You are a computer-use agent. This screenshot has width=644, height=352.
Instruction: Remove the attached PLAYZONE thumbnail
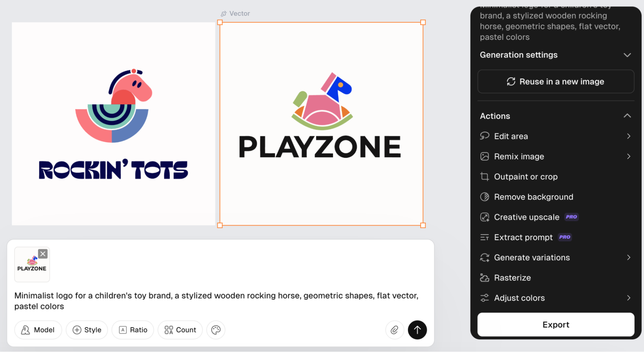point(43,254)
